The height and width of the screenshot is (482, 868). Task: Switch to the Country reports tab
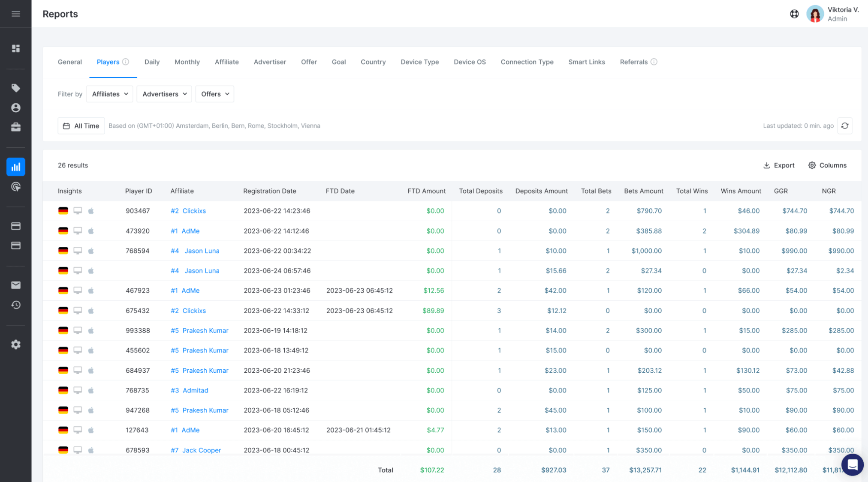[x=373, y=62]
